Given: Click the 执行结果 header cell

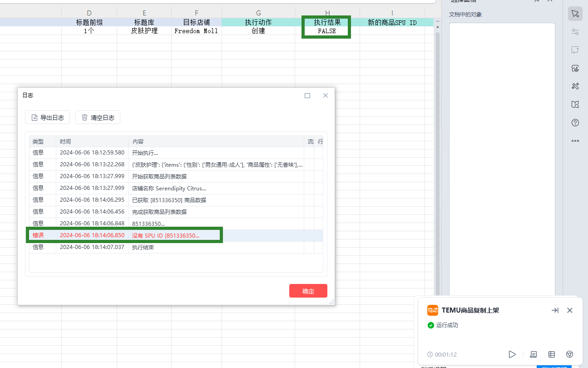Looking at the screenshot, I should (x=327, y=22).
